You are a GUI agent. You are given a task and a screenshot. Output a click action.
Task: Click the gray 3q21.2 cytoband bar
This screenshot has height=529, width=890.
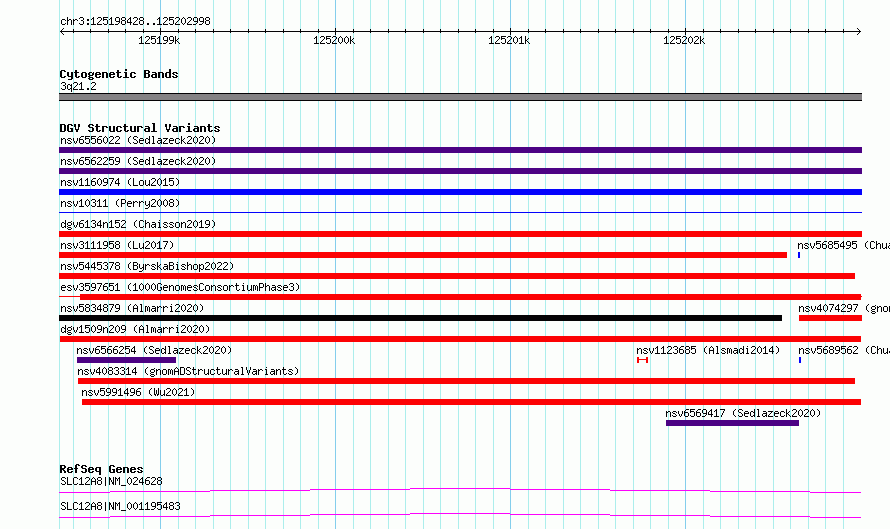[460, 97]
